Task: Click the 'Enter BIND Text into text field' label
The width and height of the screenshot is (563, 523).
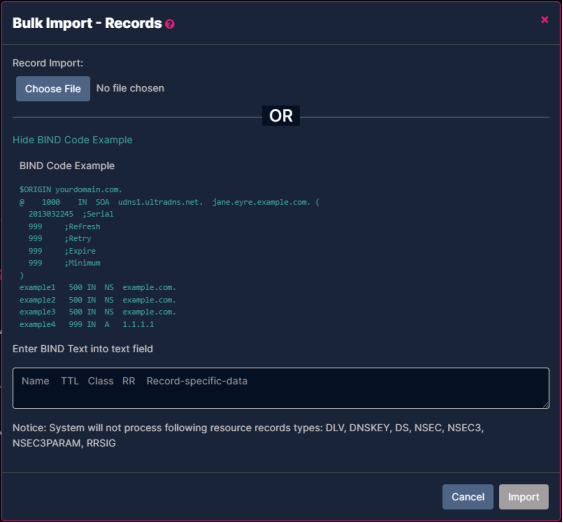Action: 83,349
